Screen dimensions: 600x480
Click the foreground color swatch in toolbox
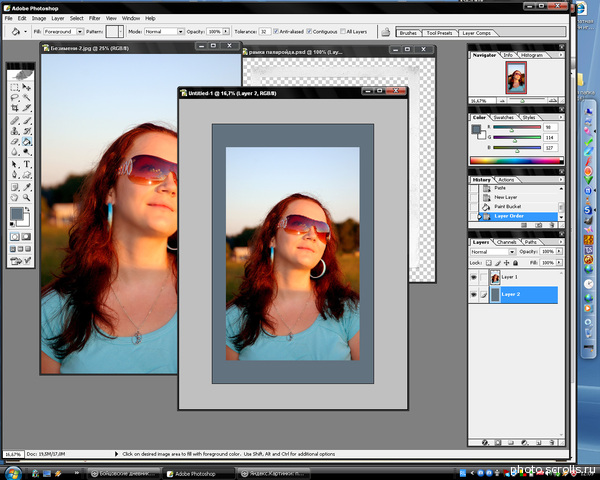pos(16,214)
